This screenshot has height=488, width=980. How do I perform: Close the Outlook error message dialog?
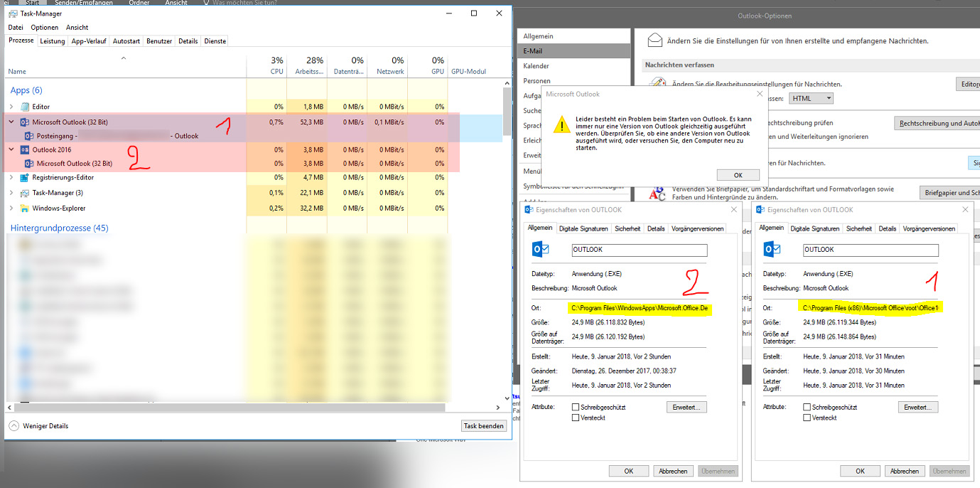[x=760, y=94]
